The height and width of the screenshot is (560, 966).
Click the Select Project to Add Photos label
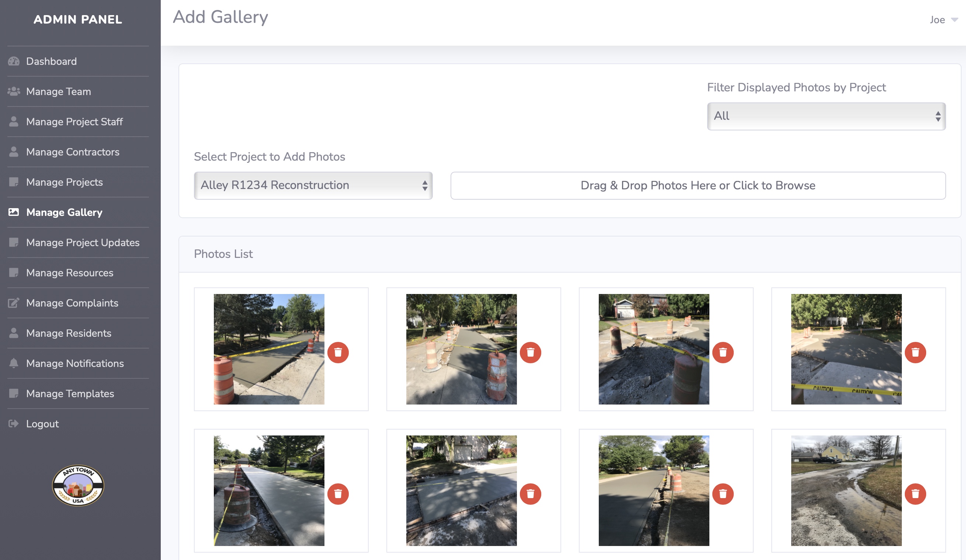click(270, 157)
